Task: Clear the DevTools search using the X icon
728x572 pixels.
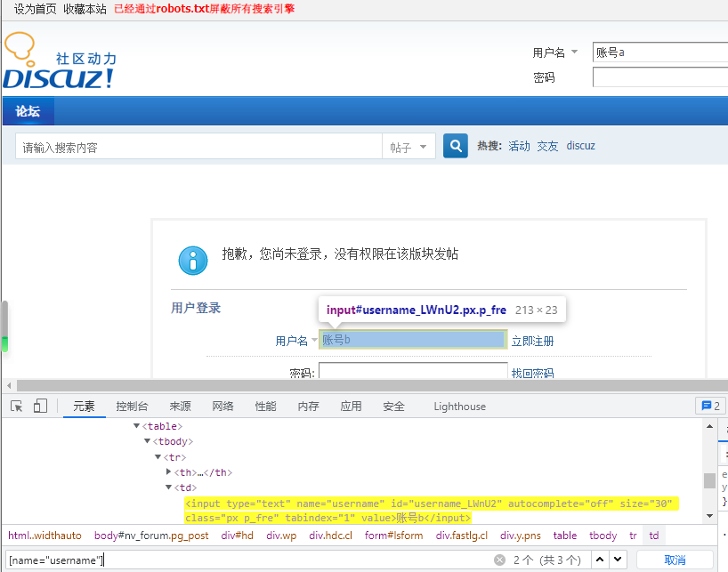Action: [x=499, y=560]
